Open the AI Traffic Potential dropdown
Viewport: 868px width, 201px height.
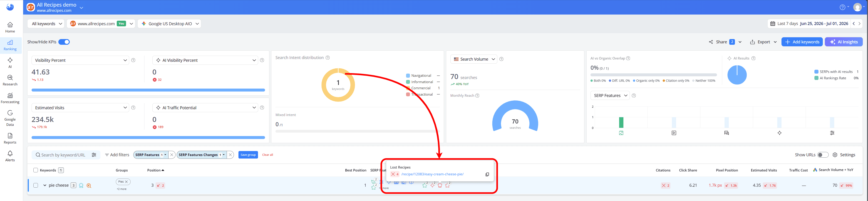pyautogui.click(x=205, y=108)
